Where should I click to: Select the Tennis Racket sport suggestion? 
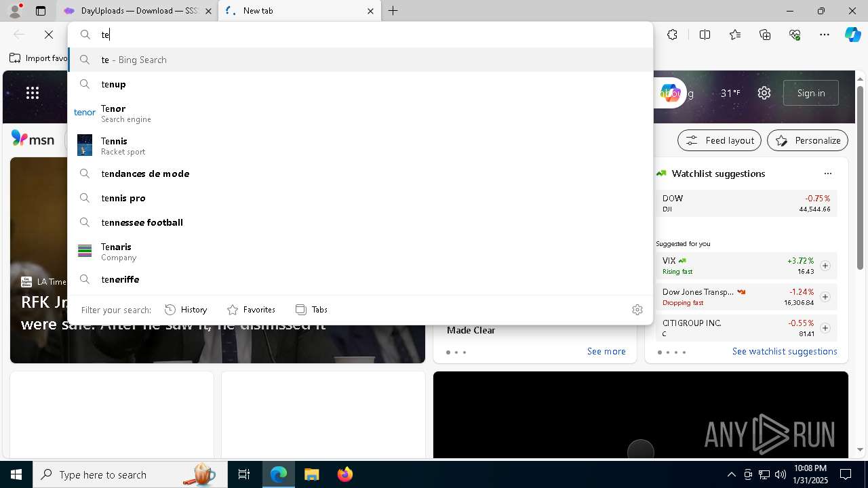tap(360, 146)
